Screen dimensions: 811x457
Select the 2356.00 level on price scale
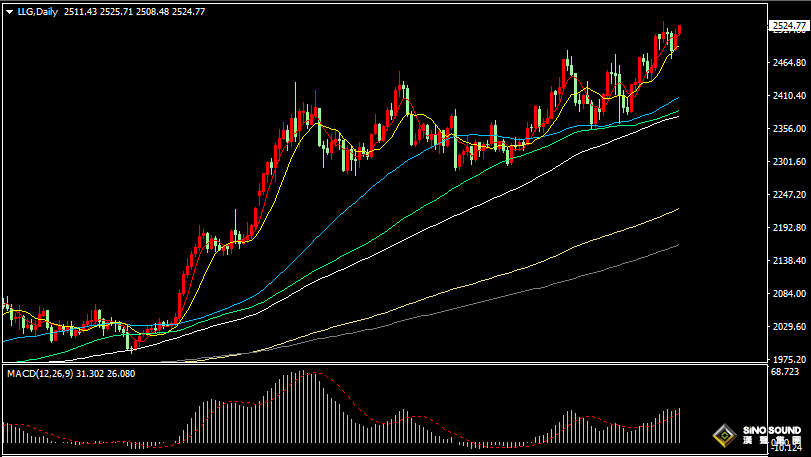(x=788, y=129)
